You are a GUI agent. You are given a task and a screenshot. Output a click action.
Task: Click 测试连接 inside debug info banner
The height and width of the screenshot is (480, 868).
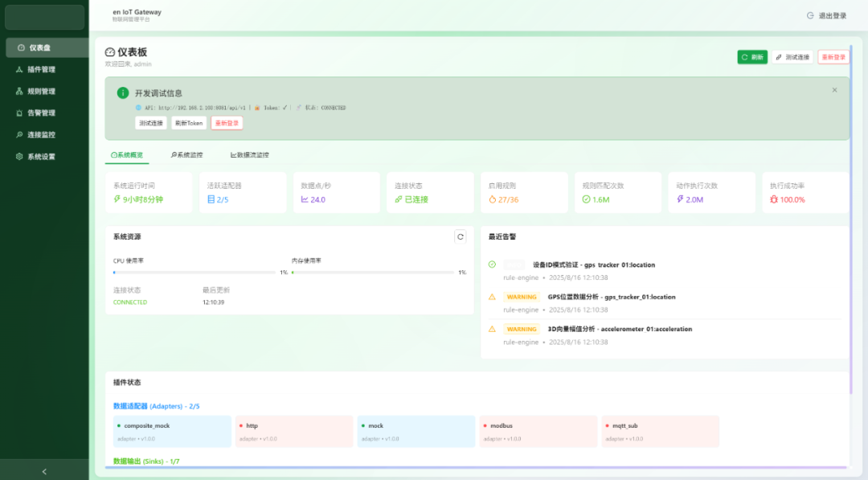click(x=150, y=123)
